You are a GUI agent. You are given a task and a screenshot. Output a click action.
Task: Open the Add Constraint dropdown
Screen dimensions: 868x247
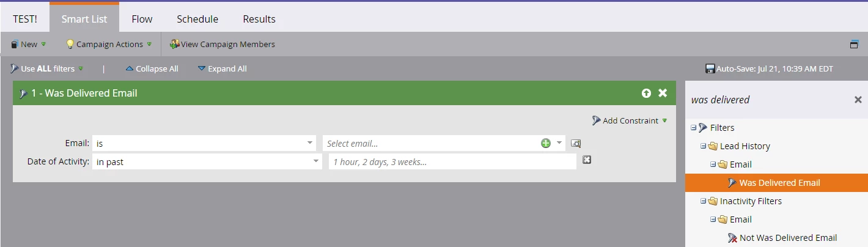point(630,120)
